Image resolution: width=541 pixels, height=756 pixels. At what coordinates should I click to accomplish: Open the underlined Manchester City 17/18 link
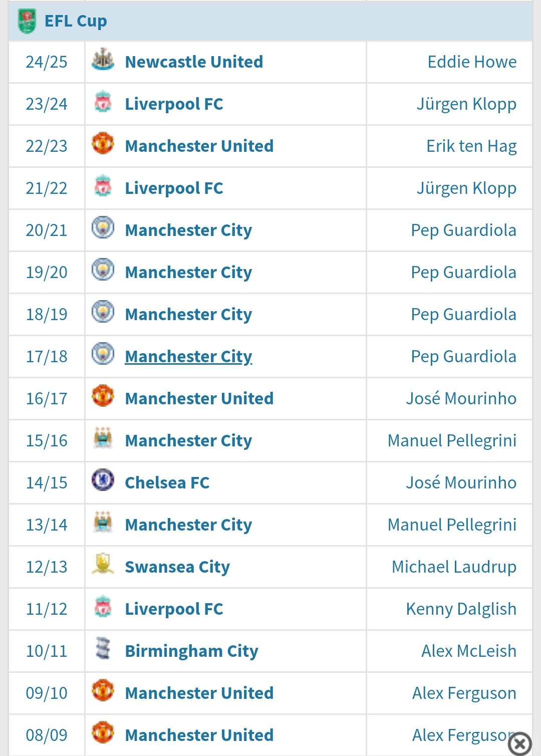[188, 357]
